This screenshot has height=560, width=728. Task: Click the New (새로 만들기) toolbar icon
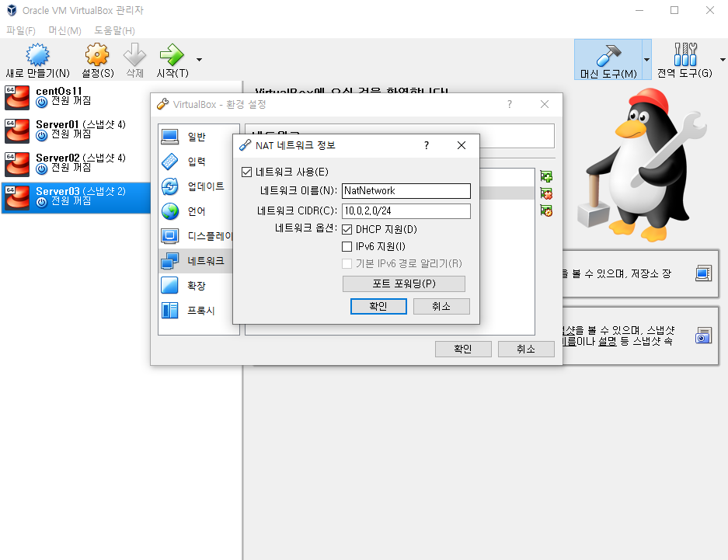[37, 54]
